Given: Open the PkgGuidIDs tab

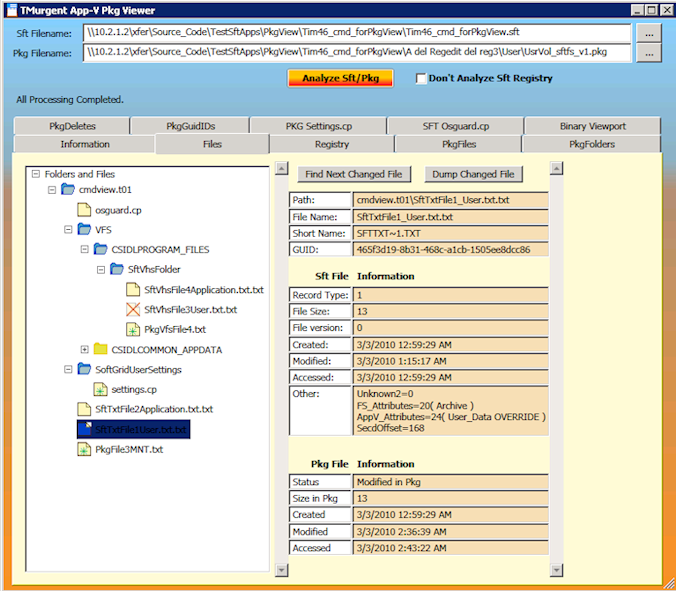Looking at the screenshot, I should click(191, 126).
